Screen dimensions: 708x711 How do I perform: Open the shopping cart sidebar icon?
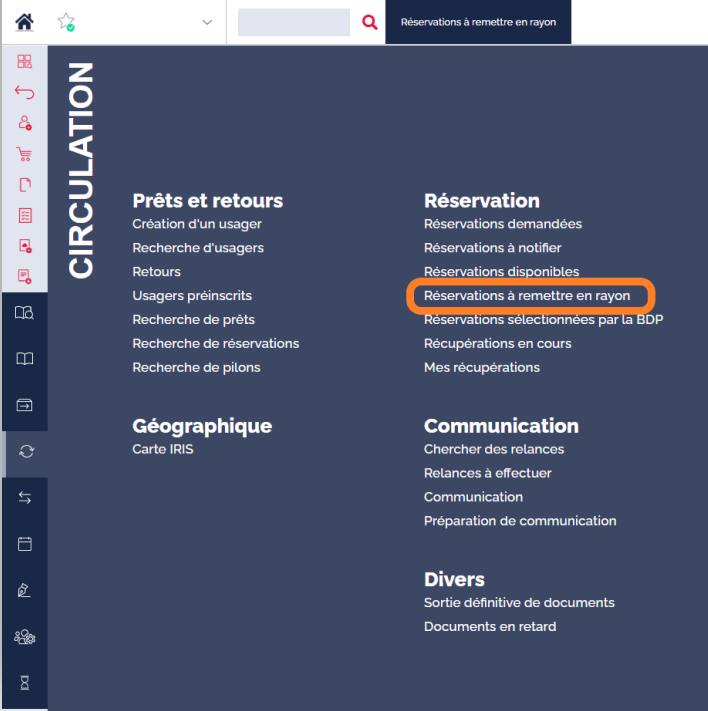pos(24,154)
